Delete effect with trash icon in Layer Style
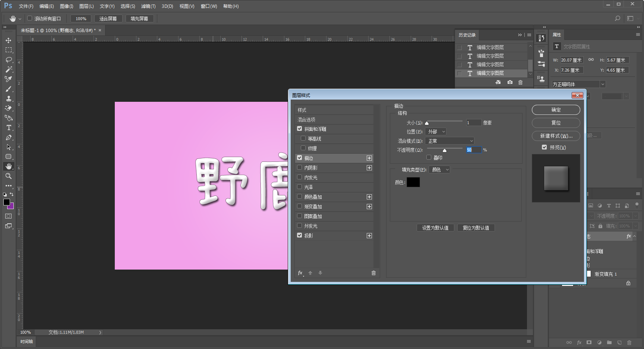Screen dimensions: 644x349 (373, 273)
